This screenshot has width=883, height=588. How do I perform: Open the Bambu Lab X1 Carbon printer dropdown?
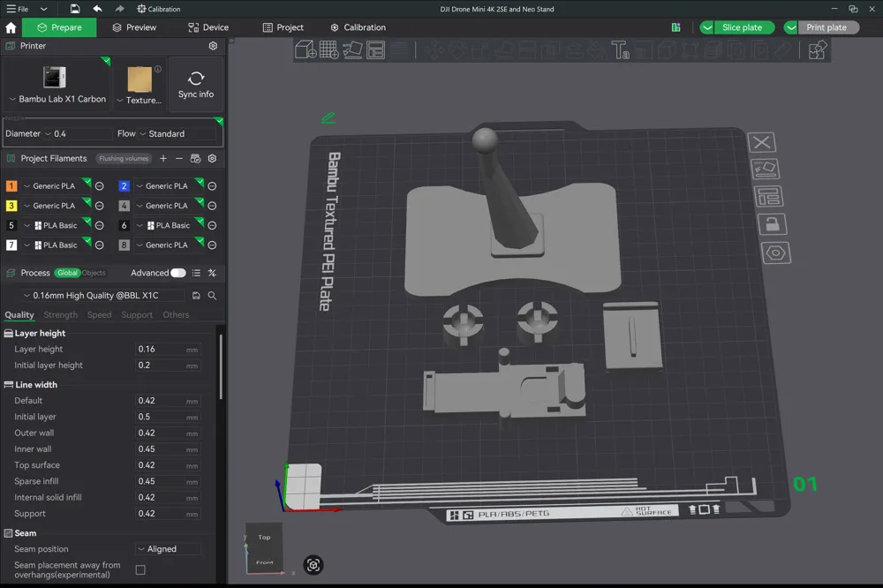(x=57, y=99)
